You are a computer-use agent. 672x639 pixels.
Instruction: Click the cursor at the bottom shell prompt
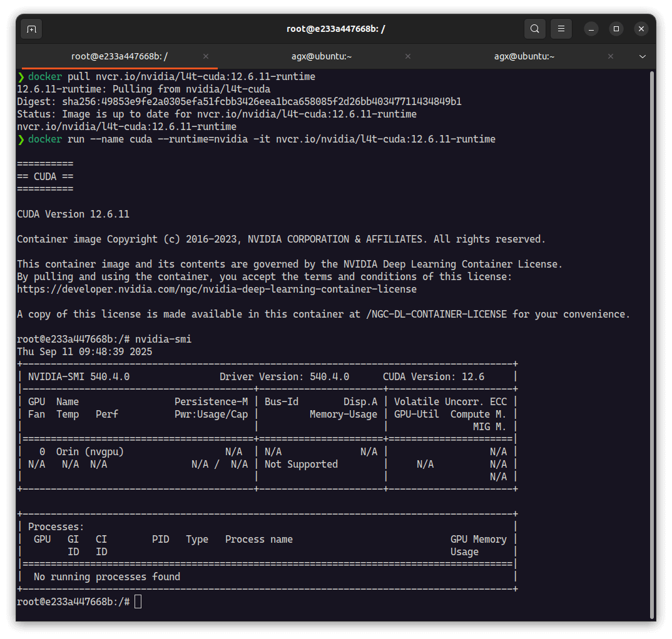coord(138,601)
